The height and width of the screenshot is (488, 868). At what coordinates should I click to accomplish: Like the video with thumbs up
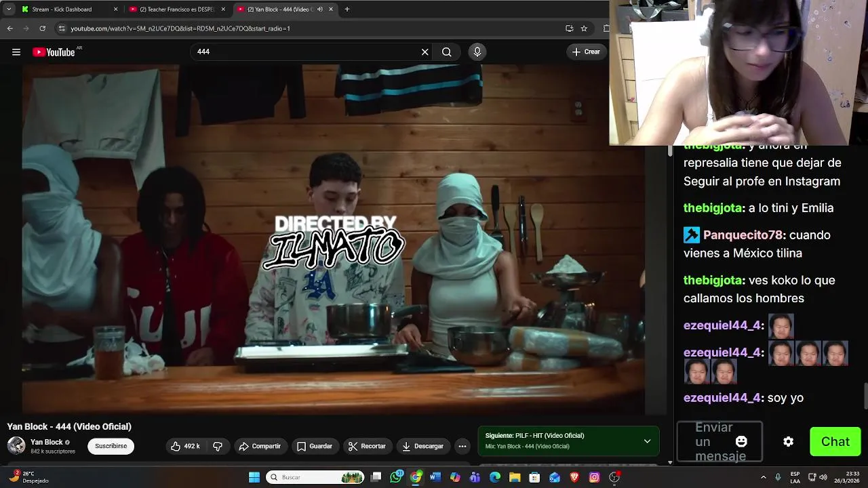click(186, 446)
